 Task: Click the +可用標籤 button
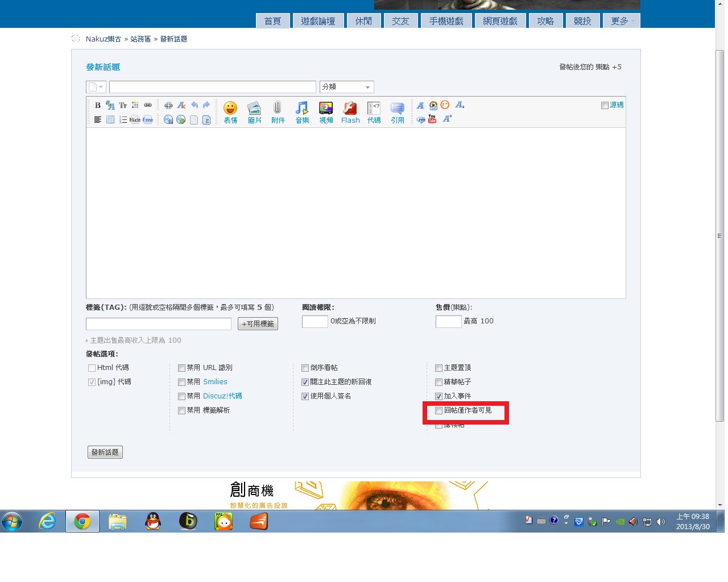pyautogui.click(x=258, y=324)
